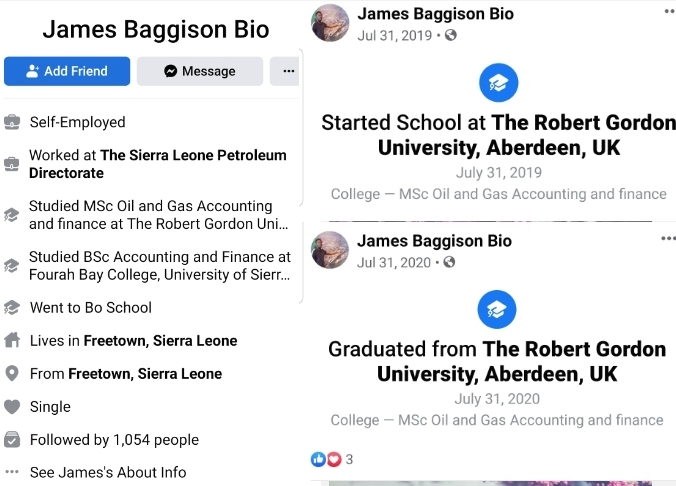Open options menu on the 2019 post

coord(668,12)
